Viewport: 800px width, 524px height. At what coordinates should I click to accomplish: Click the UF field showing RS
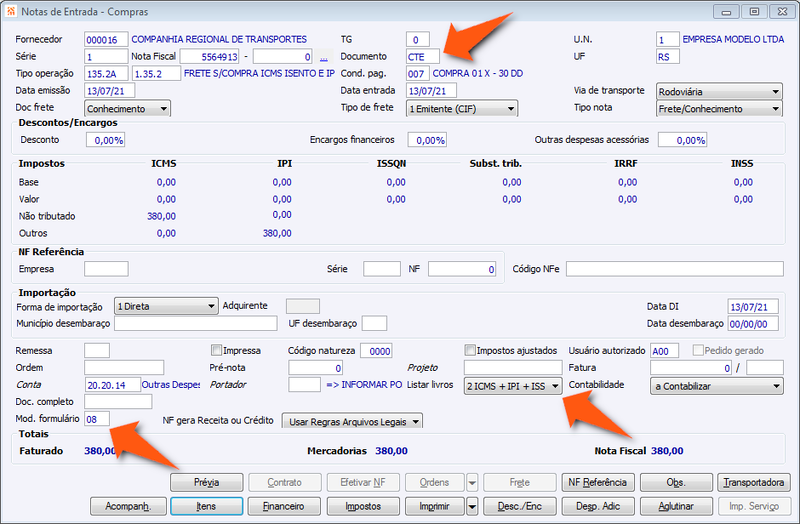tap(667, 57)
